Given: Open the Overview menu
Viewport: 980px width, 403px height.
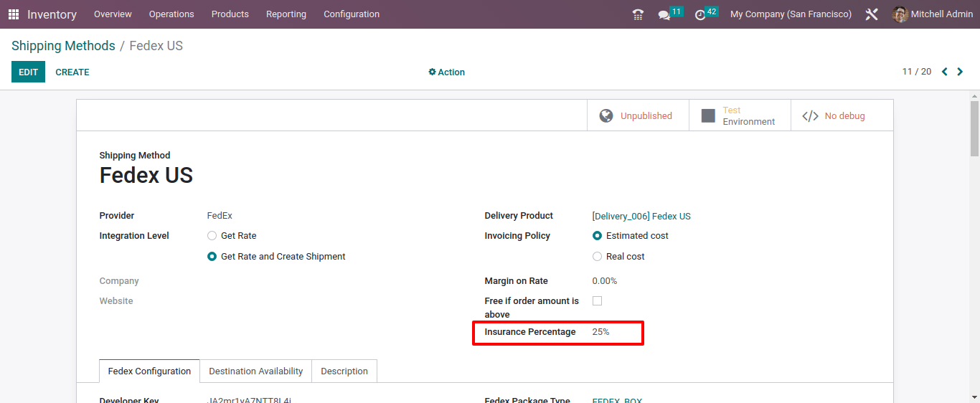Looking at the screenshot, I should point(113,14).
